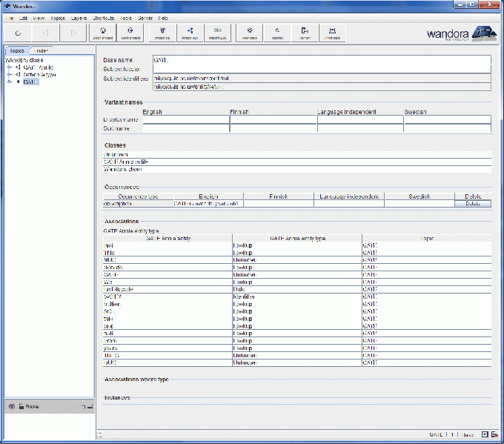Screen dimensions: 504x444
Task: Click the New topic toolbar icon
Action: pos(249,32)
